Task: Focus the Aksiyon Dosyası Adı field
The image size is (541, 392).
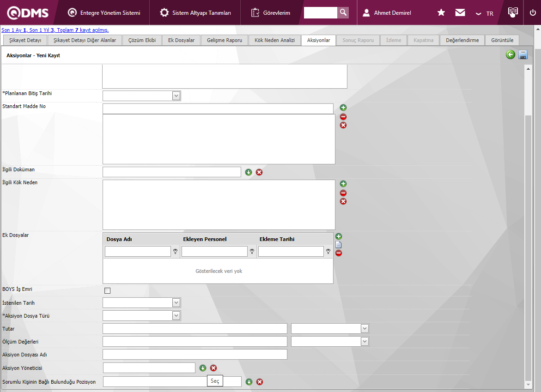Action: [195, 355]
